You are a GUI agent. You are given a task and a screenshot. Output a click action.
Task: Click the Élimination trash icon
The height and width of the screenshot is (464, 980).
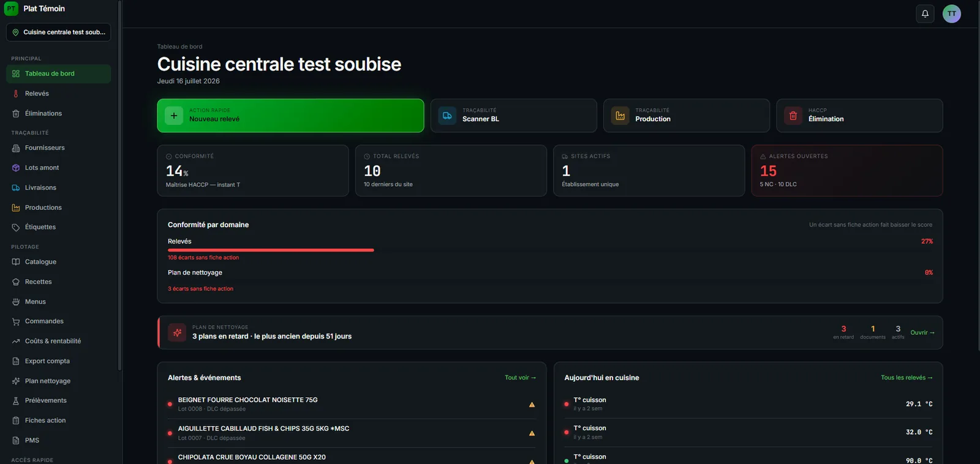(x=793, y=115)
